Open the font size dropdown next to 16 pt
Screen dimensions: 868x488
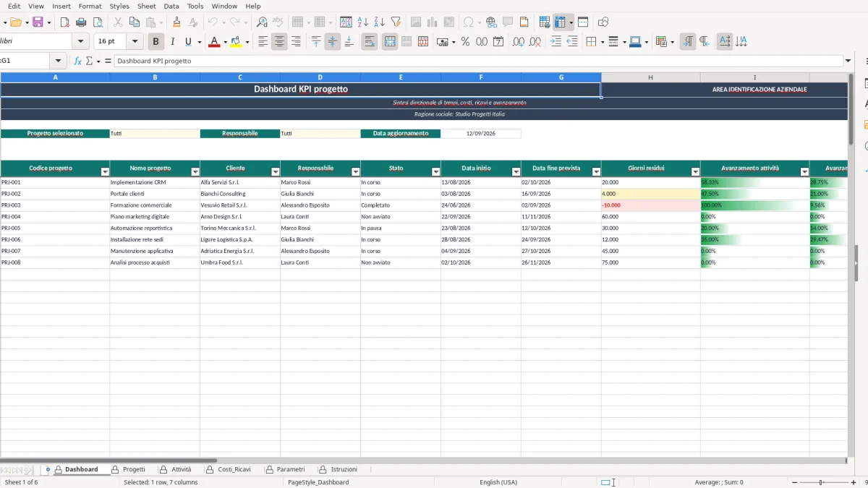point(135,42)
